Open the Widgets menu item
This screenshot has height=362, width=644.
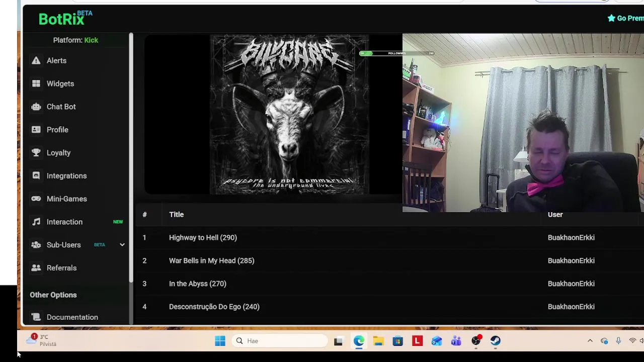(x=60, y=83)
